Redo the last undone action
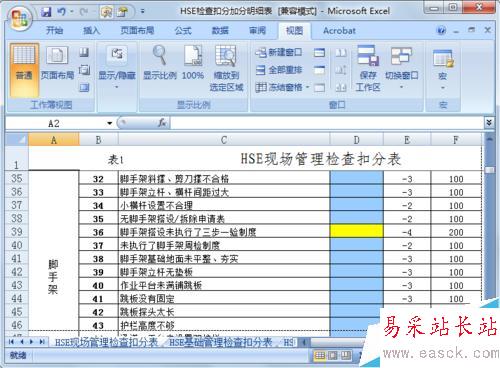 (84, 12)
